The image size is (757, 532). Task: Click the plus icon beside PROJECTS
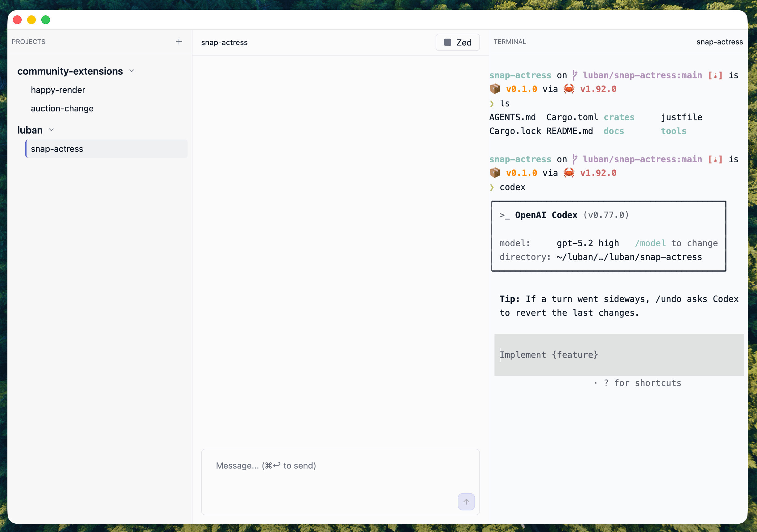pos(179,42)
